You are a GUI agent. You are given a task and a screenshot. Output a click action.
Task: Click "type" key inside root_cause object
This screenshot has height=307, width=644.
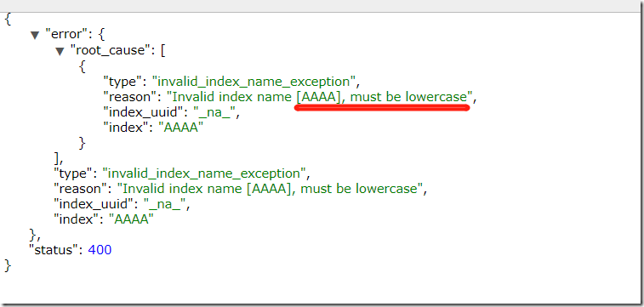[123, 82]
